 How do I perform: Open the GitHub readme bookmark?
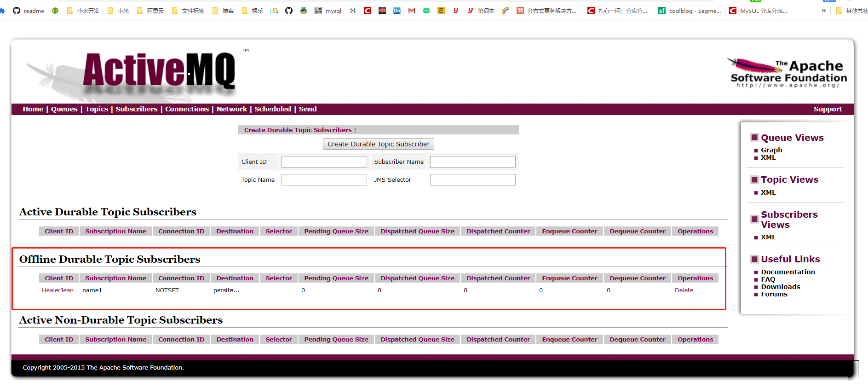(29, 11)
